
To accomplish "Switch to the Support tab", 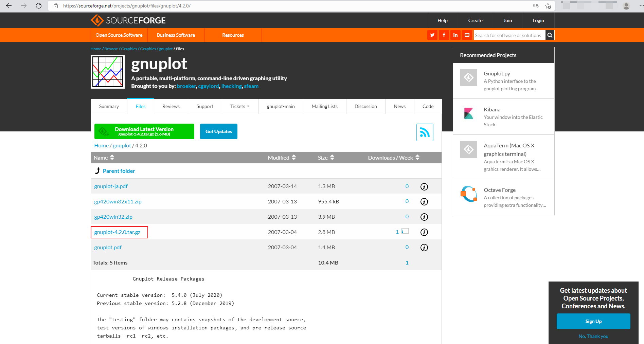I will tap(205, 106).
